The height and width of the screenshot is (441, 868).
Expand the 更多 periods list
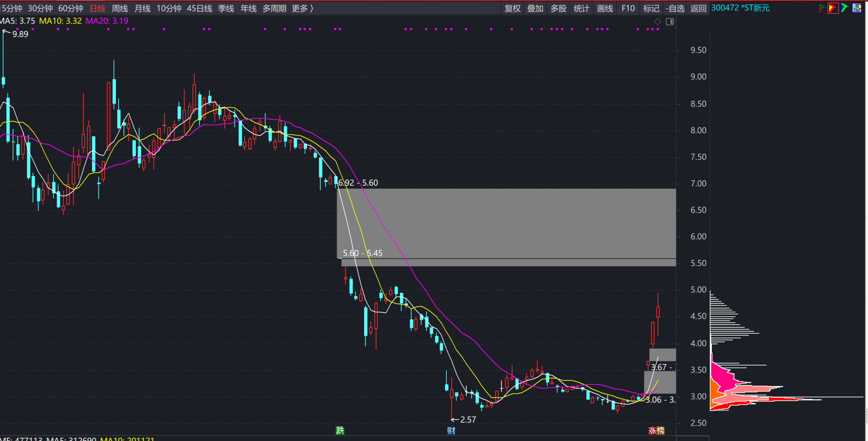pyautogui.click(x=303, y=8)
